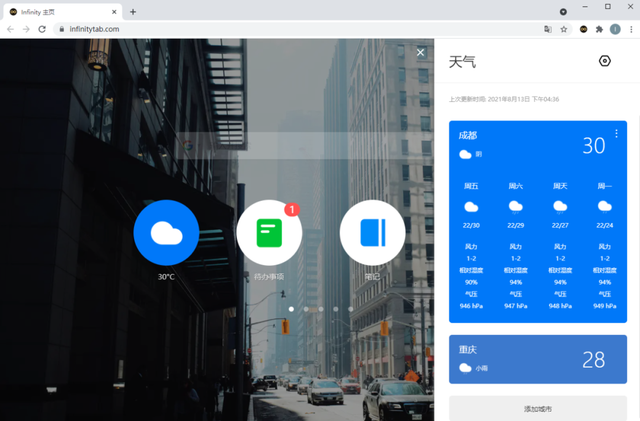The width and height of the screenshot is (640, 421).
Task: Bookmark this page with the star icon
Action: click(564, 29)
